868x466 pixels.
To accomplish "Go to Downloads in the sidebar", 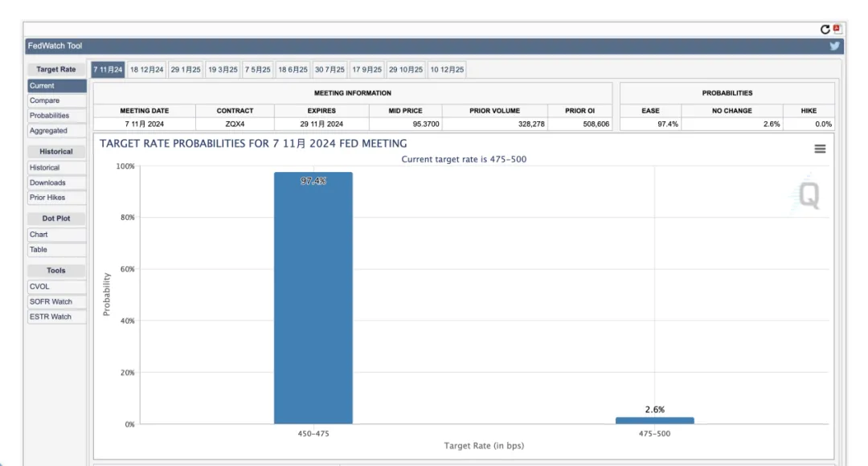I will point(57,182).
